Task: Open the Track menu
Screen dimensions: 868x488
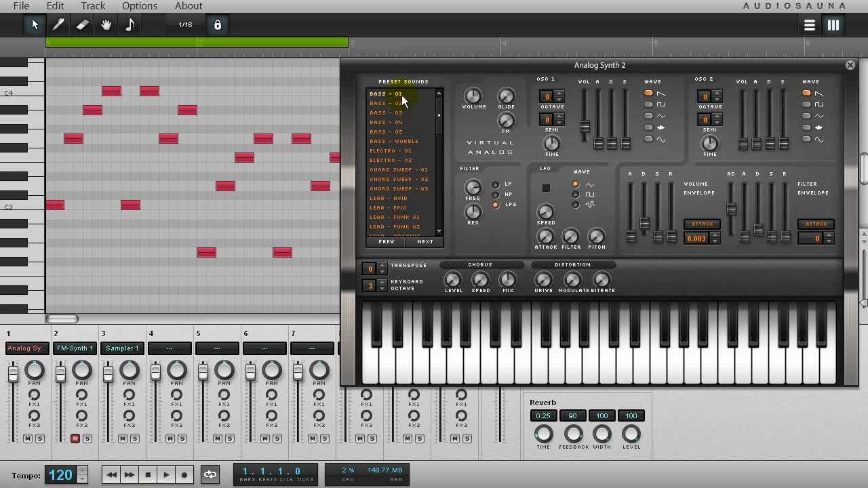Action: coord(93,6)
